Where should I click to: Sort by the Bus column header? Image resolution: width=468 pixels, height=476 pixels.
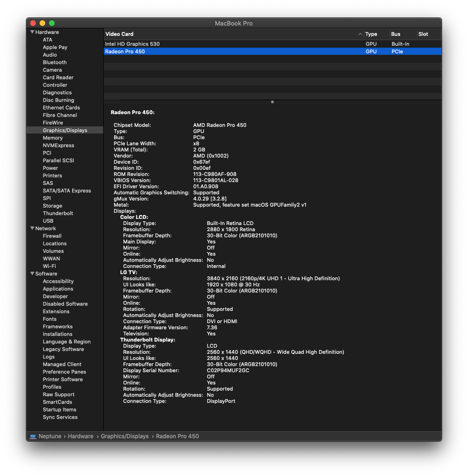(x=395, y=34)
